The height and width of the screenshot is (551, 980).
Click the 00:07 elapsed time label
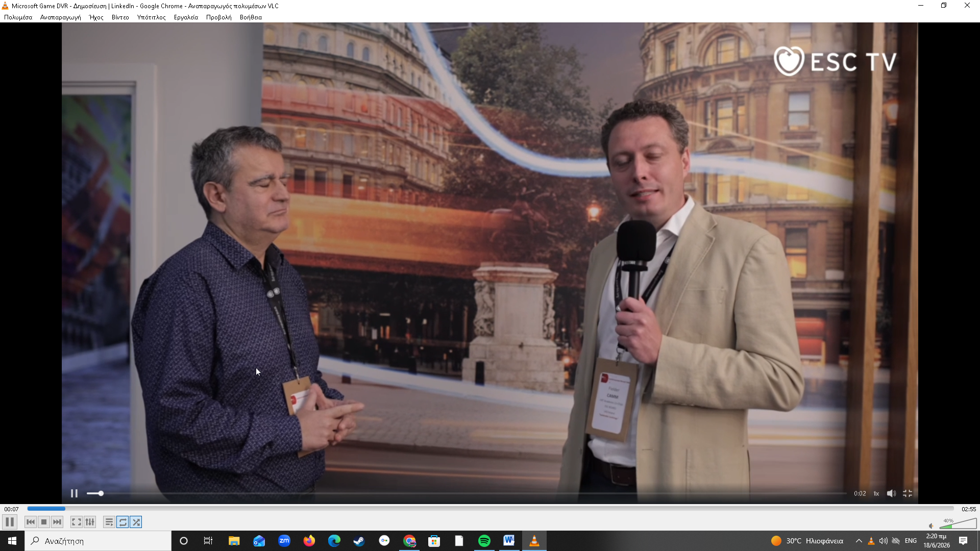tap(11, 509)
